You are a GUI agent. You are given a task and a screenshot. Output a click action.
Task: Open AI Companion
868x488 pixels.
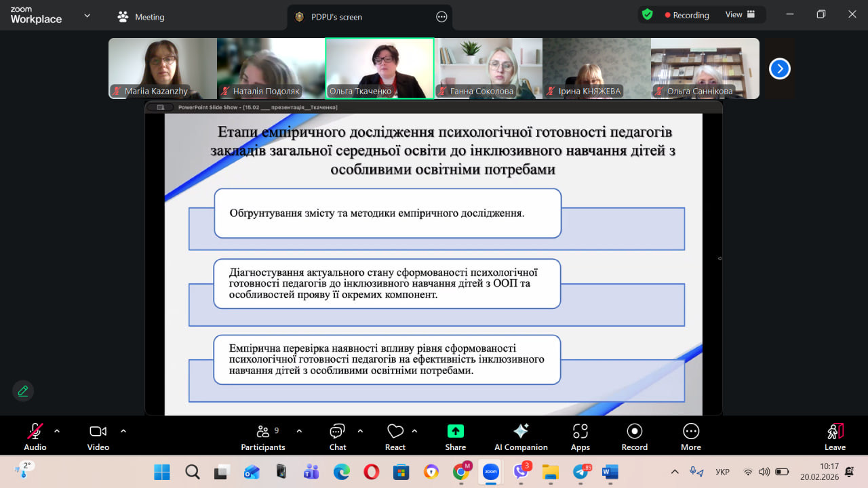coord(521,436)
